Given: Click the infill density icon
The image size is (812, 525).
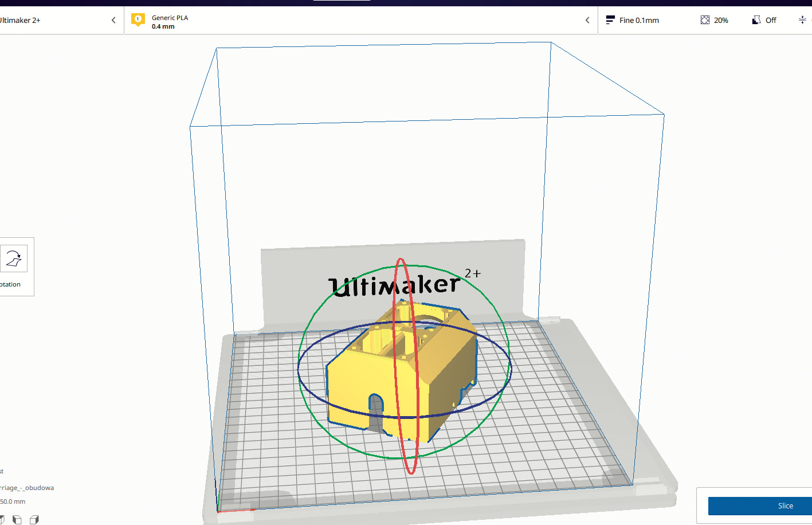Looking at the screenshot, I should click(x=705, y=20).
